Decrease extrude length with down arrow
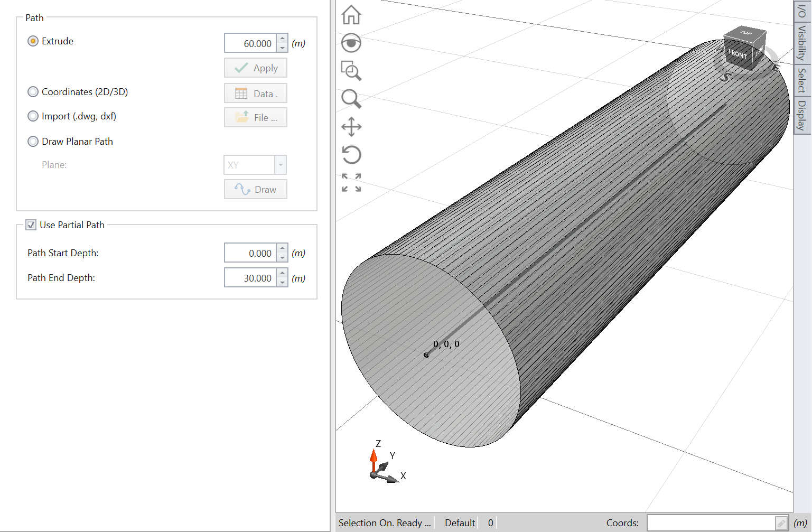The image size is (812, 532). (x=283, y=48)
